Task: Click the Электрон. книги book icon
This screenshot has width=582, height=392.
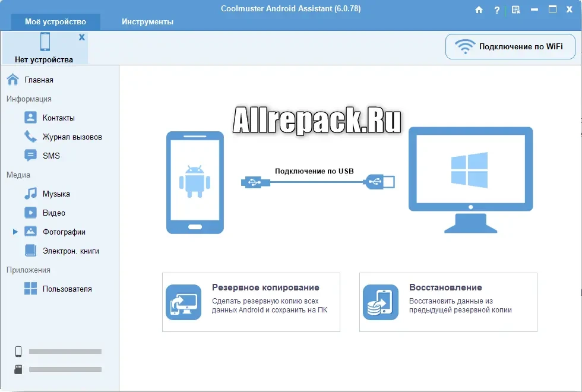Action: tap(30, 250)
